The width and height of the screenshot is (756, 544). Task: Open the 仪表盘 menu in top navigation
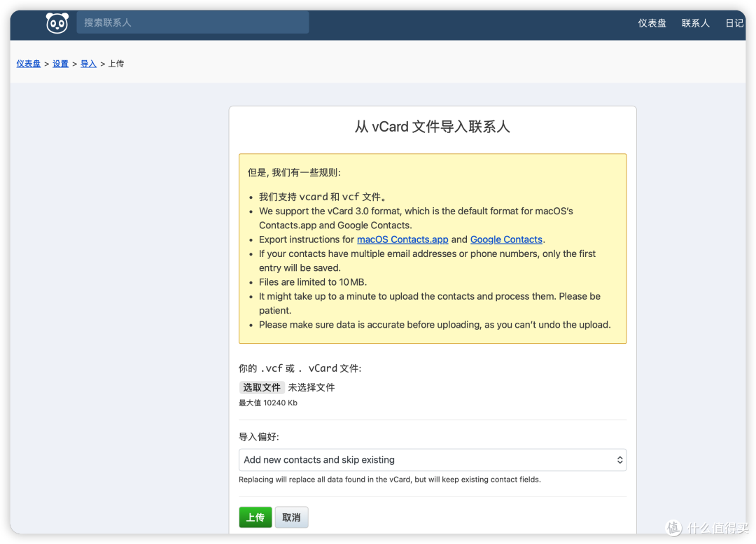652,23
